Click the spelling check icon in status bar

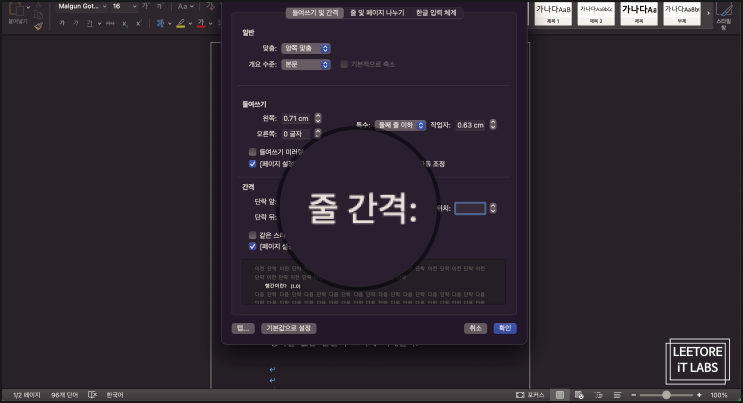click(92, 395)
